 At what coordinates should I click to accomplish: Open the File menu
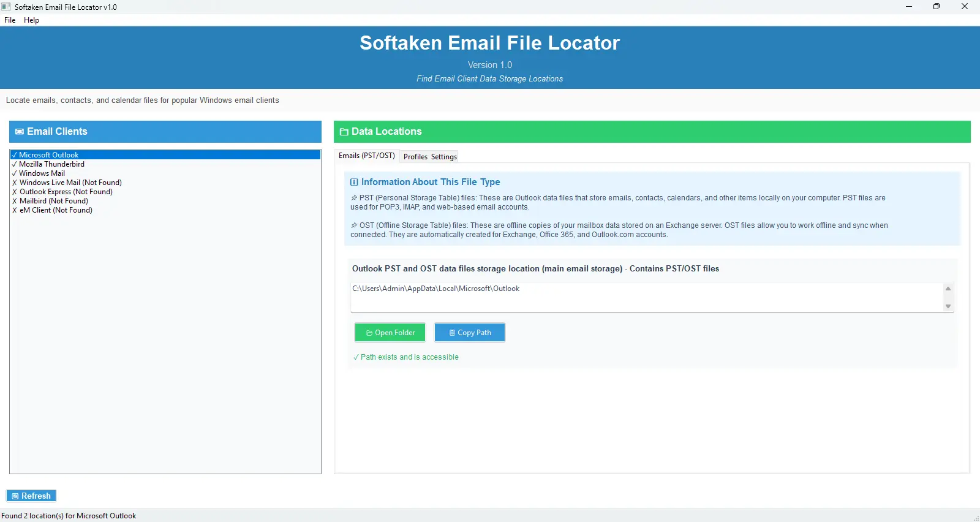(x=10, y=20)
